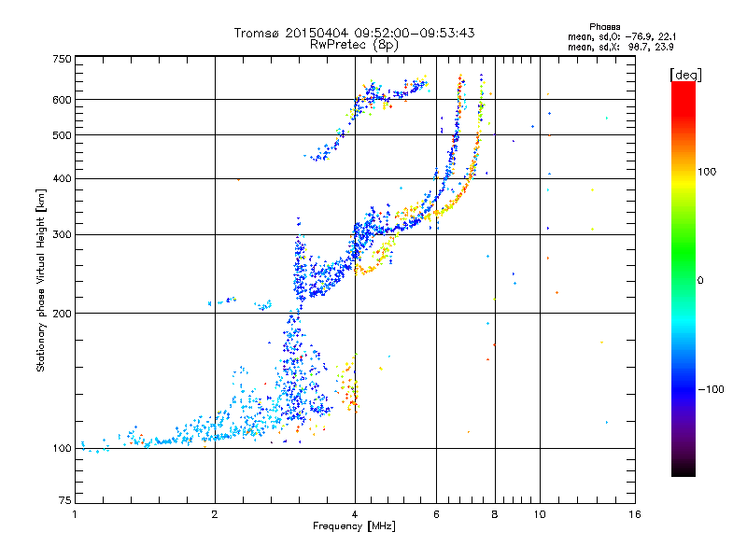
Task: Click the '[deg]' colorbar unit label
Action: 685,75
